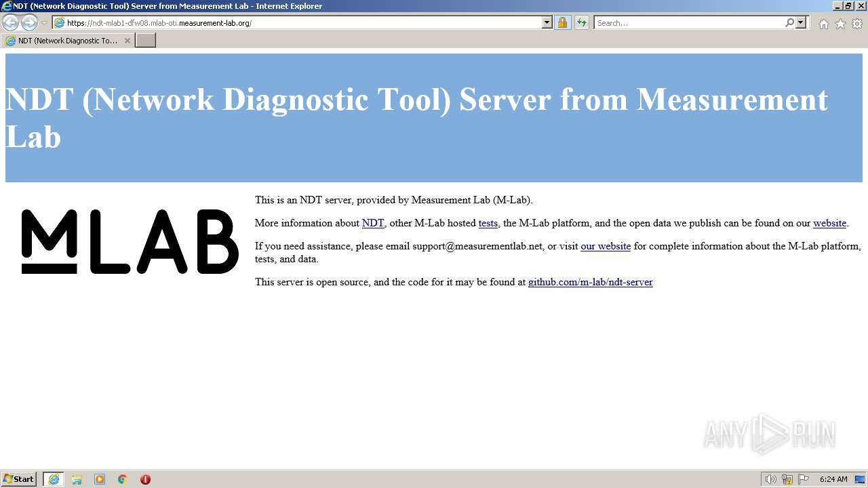
Task: Launch Chrome from the taskbar
Action: [123, 479]
